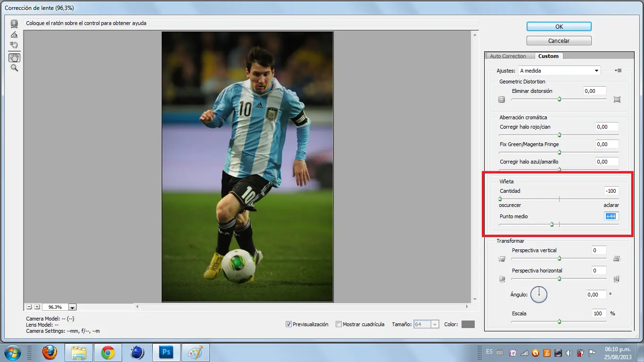Click the preview horizontal scrollbar
Image resolution: width=644 pixels, height=362 pixels.
302,307
